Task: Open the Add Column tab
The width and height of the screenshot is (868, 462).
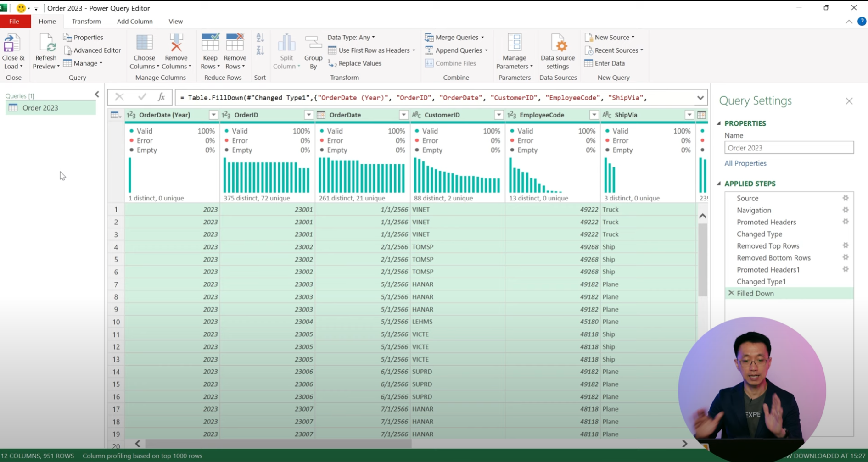Action: (x=134, y=21)
